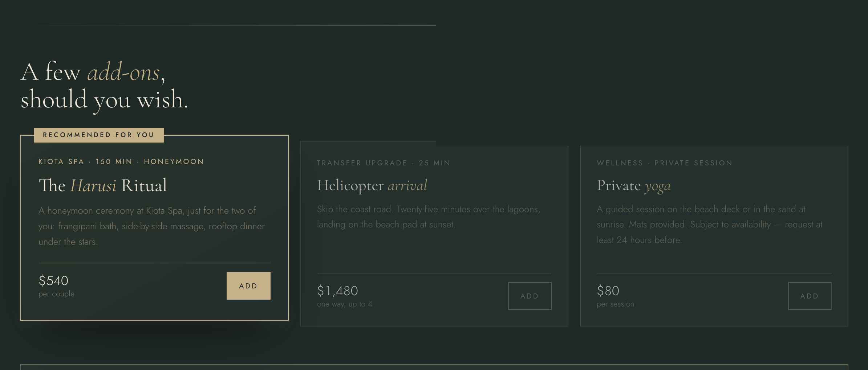Open the Private yoga card title
The image size is (868, 370).
coord(634,185)
